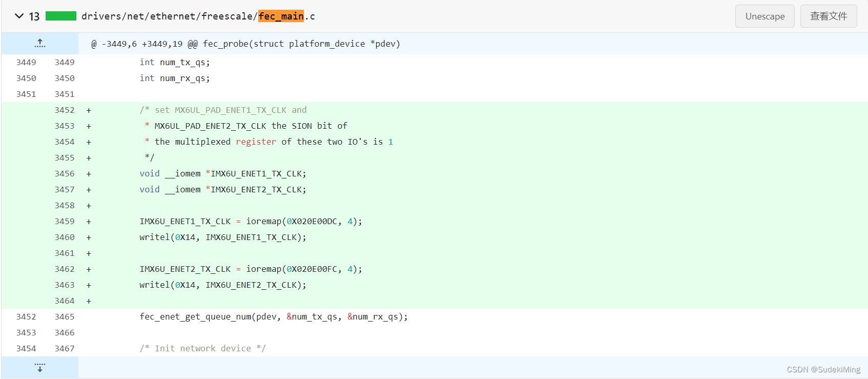
Task: Select line with ioremap(0X020E00DC, 4)
Action: 251,221
